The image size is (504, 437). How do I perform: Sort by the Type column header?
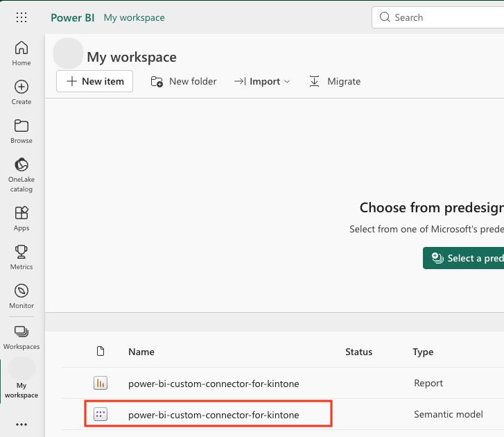(423, 352)
